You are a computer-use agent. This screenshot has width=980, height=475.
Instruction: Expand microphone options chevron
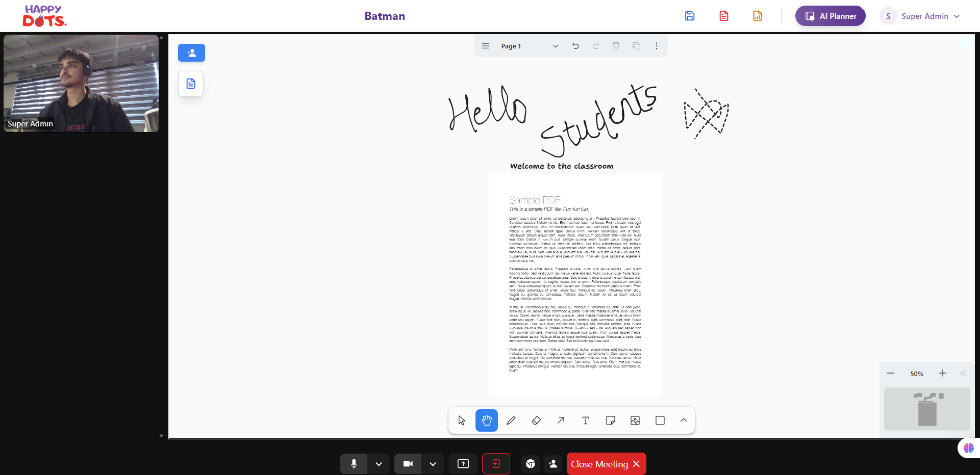coord(379,464)
